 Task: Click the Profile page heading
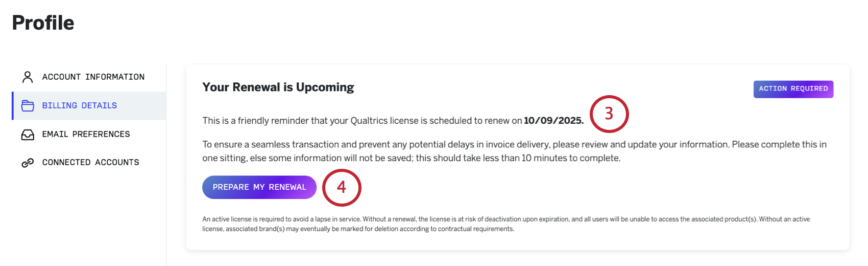(43, 23)
